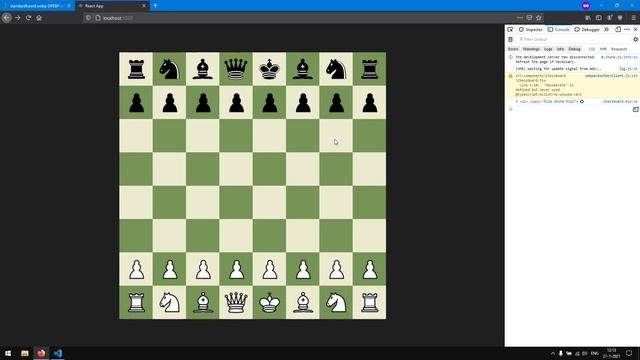The width and height of the screenshot is (640, 360).
Task: Open the Firefox hamburger application menu
Action: click(633, 18)
